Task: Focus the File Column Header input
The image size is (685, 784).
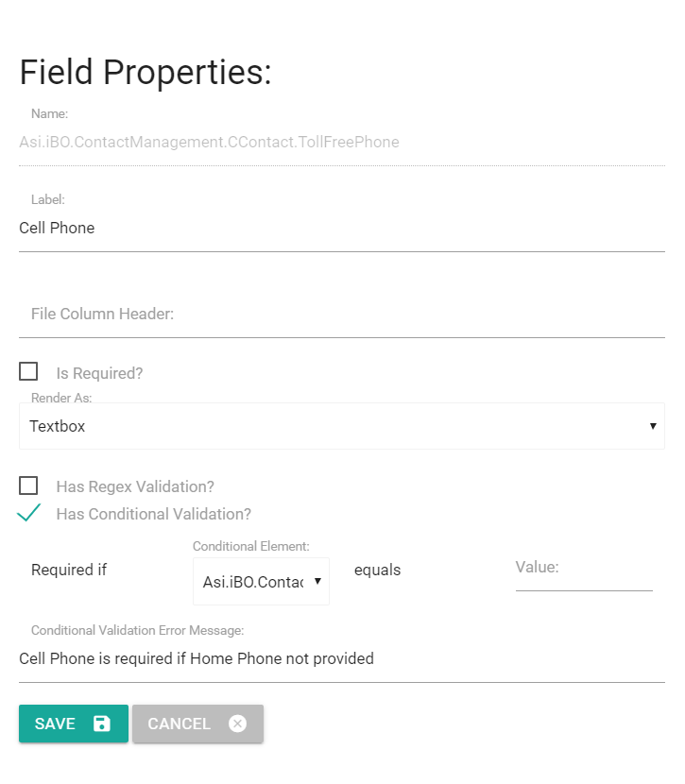Action: [341, 315]
